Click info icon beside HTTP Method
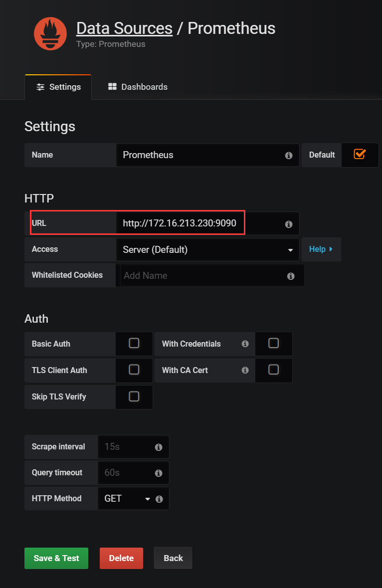The height and width of the screenshot is (588, 382). coord(160,499)
